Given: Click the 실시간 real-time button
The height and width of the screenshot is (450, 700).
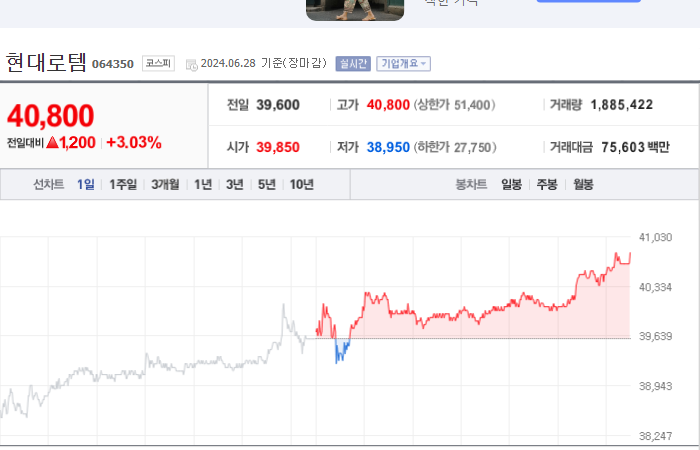Looking at the screenshot, I should (x=353, y=63).
